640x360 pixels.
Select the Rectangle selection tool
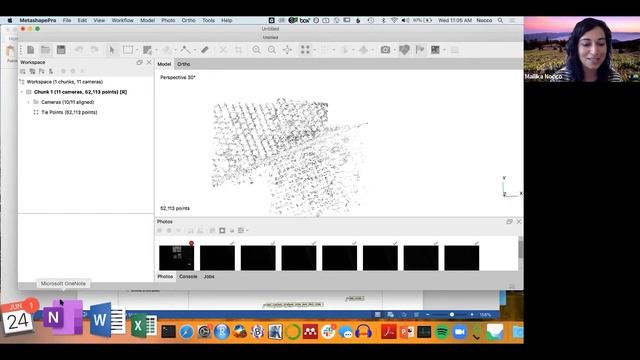coord(128,50)
